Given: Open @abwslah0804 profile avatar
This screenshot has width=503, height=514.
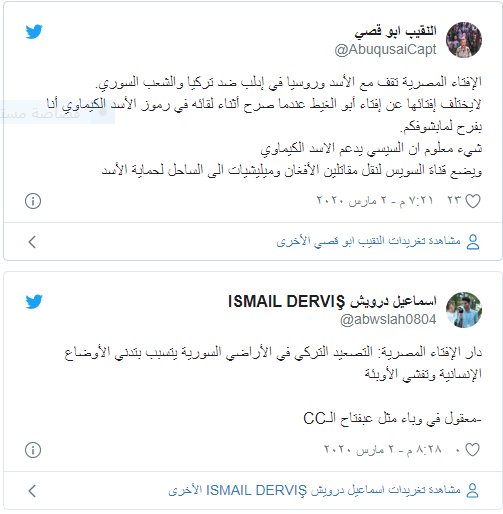Looking at the screenshot, I should click(464, 310).
